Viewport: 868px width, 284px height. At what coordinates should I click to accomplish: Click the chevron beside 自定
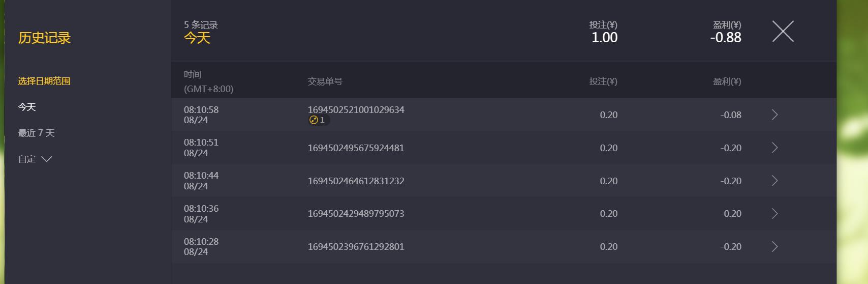coord(47,159)
